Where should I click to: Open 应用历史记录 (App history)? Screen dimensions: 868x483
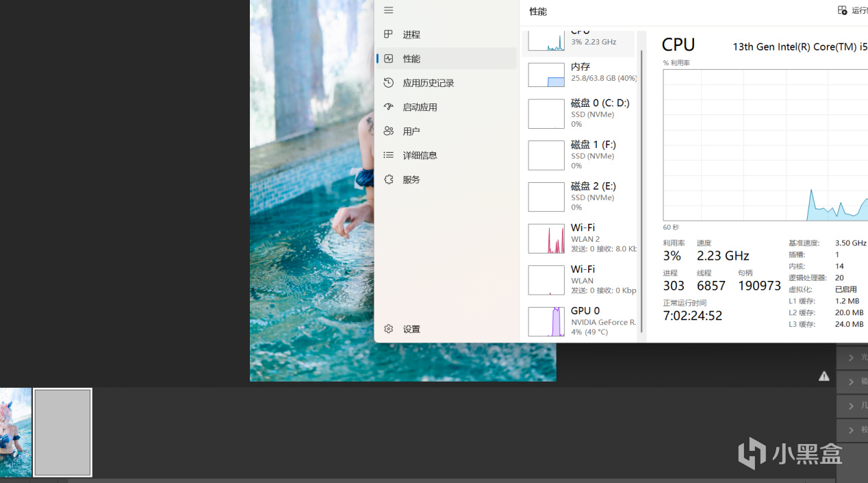click(x=446, y=83)
